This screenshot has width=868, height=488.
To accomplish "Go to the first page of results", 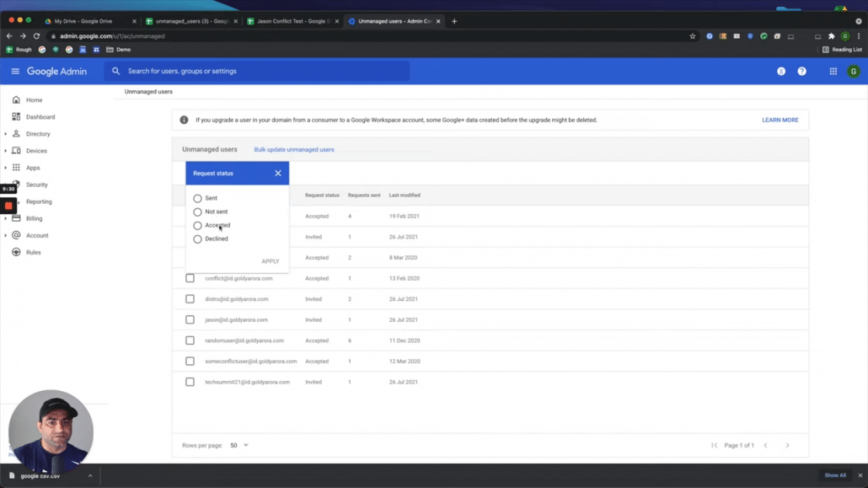I will 714,445.
